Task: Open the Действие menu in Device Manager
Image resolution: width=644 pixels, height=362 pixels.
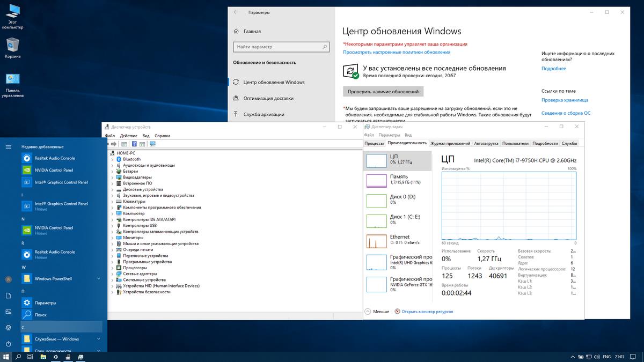Action: coord(128,136)
